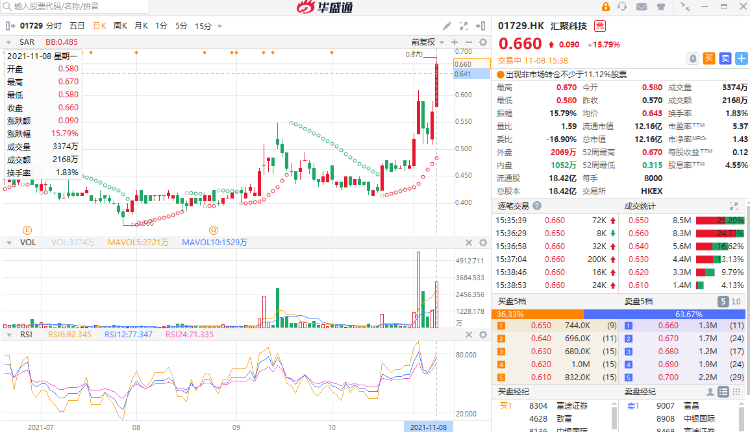
Task: Click bid level 1 price 0.650
Action: (541, 325)
